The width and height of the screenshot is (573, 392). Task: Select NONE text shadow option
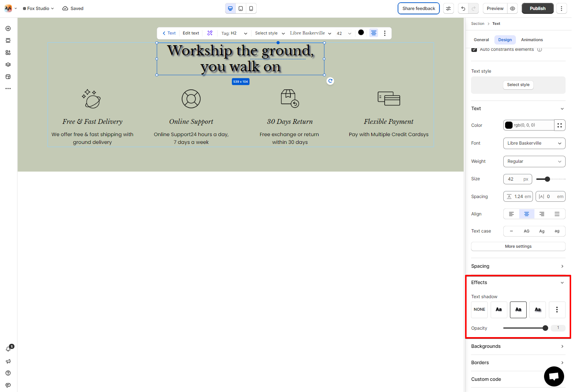[479, 310]
